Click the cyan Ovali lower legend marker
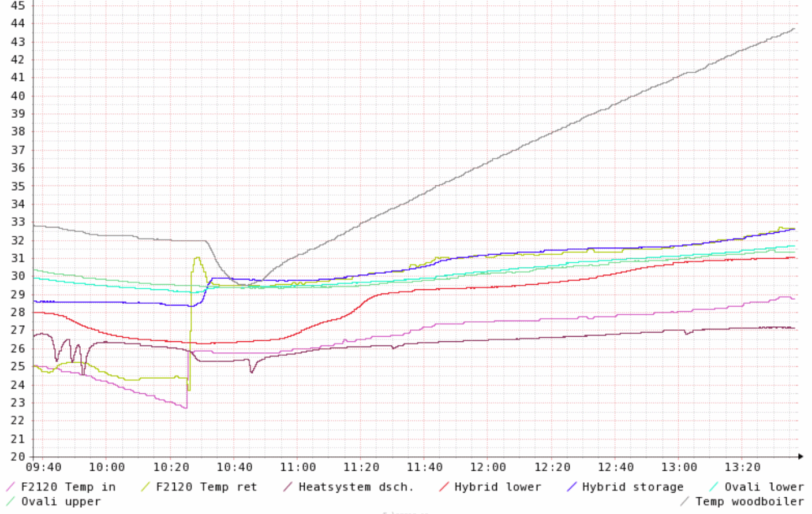812x514 pixels. [714, 487]
